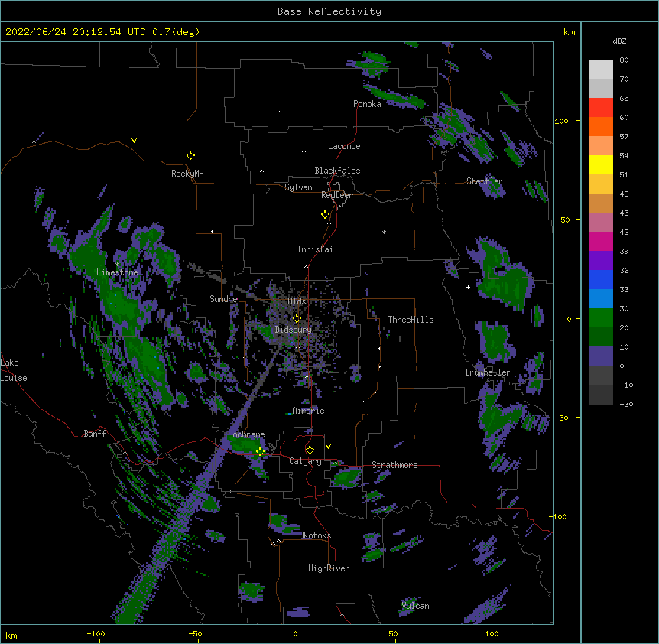The image size is (659, 644).
Task: Click the -30 value on the dBZ scale
Action: click(626, 404)
